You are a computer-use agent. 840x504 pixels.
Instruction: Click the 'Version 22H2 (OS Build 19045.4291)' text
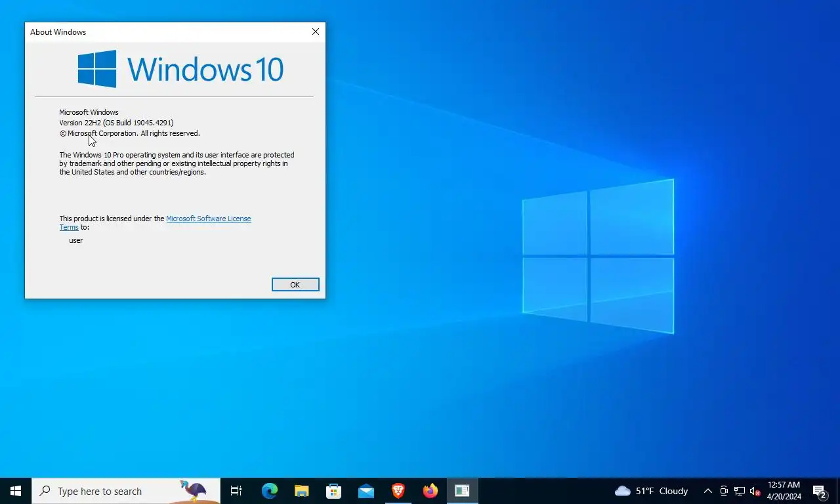[x=116, y=123]
